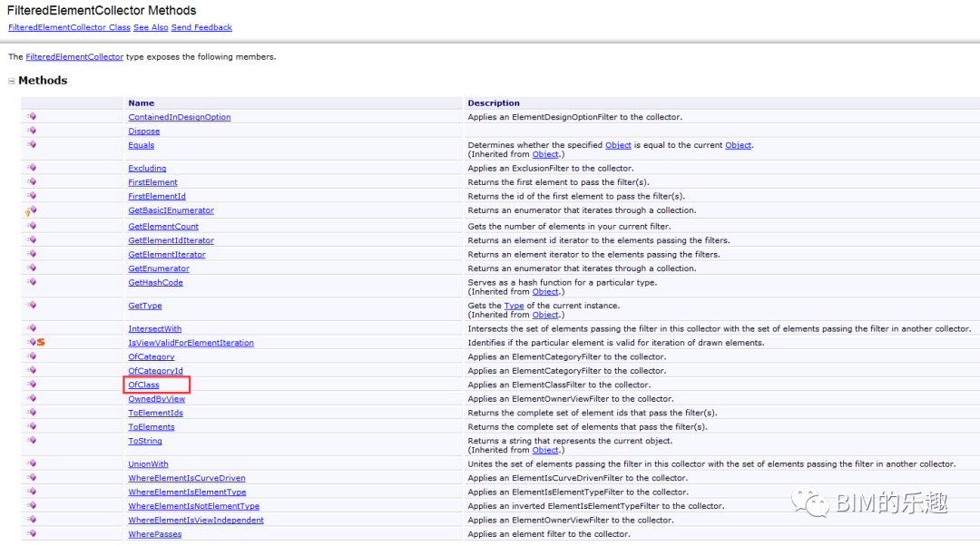
Task: Click the Description column header
Action: tap(493, 103)
